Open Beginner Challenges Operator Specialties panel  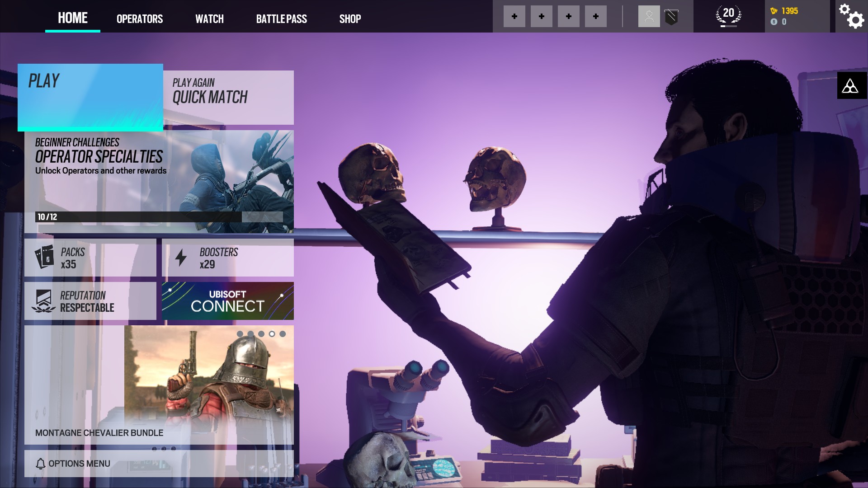(159, 182)
